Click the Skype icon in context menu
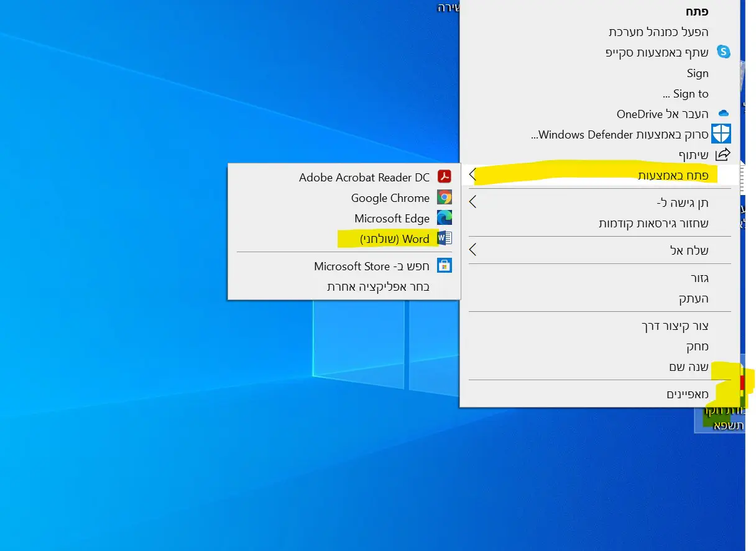The width and height of the screenshot is (756, 551). [x=723, y=52]
